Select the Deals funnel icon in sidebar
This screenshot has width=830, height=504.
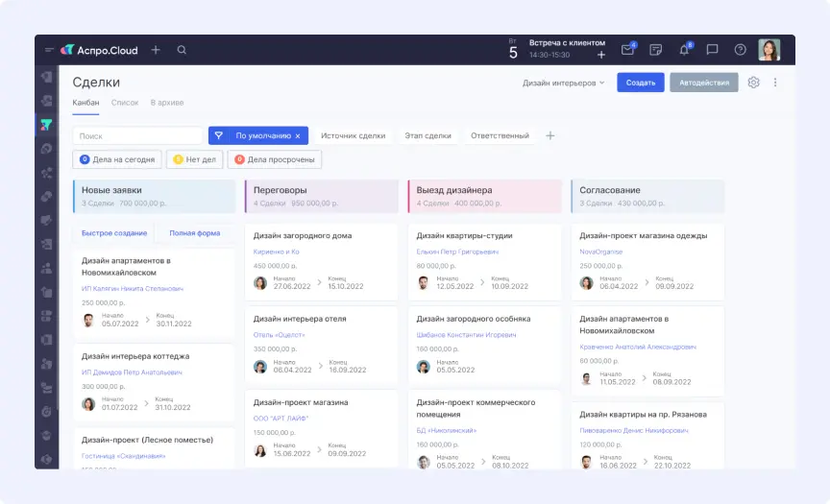(x=46, y=125)
